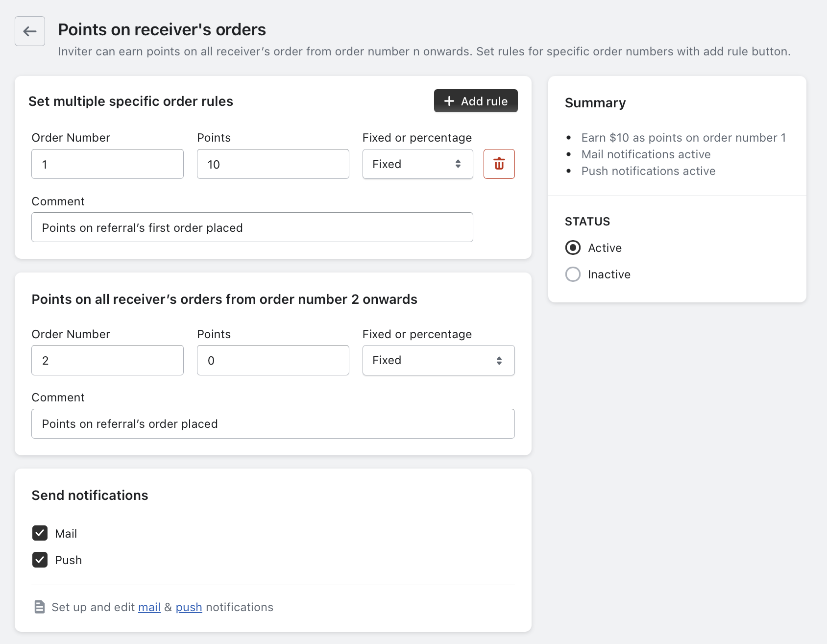Screen dimensions: 827x644
Task: Open the push notifications link
Action: [189, 607]
